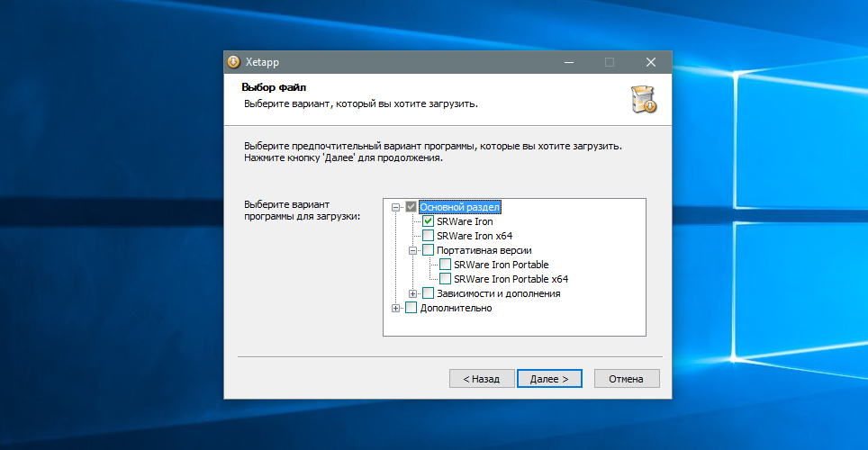Go back with the Назад button
The height and width of the screenshot is (450, 868).
(x=482, y=379)
